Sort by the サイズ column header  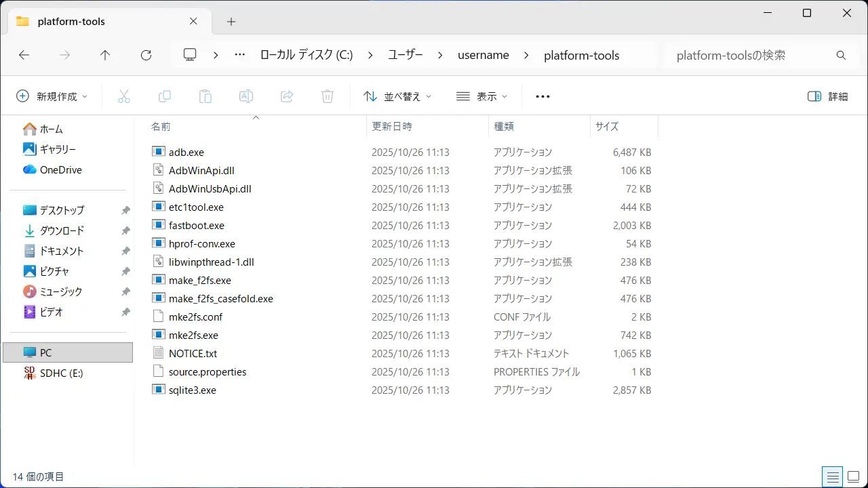(607, 126)
